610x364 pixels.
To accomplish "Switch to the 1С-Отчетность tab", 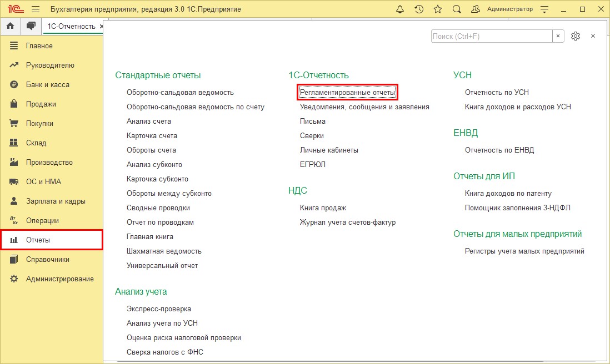I will click(x=71, y=27).
